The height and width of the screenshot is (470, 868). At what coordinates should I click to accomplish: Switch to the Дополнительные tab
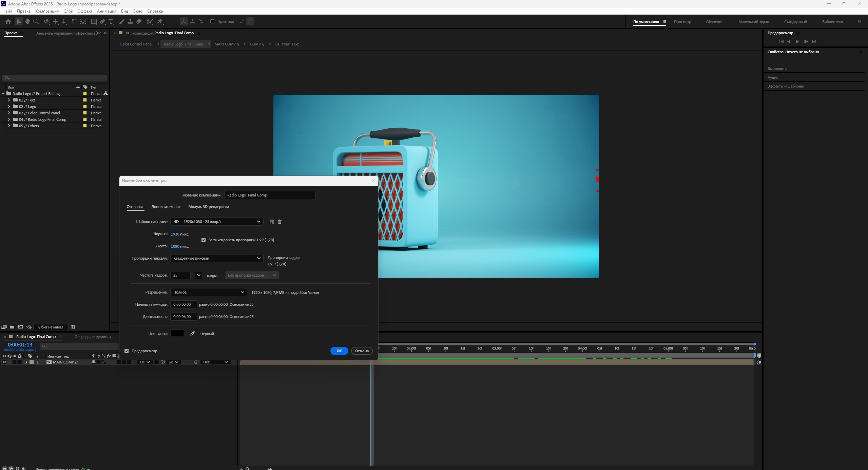(166, 207)
